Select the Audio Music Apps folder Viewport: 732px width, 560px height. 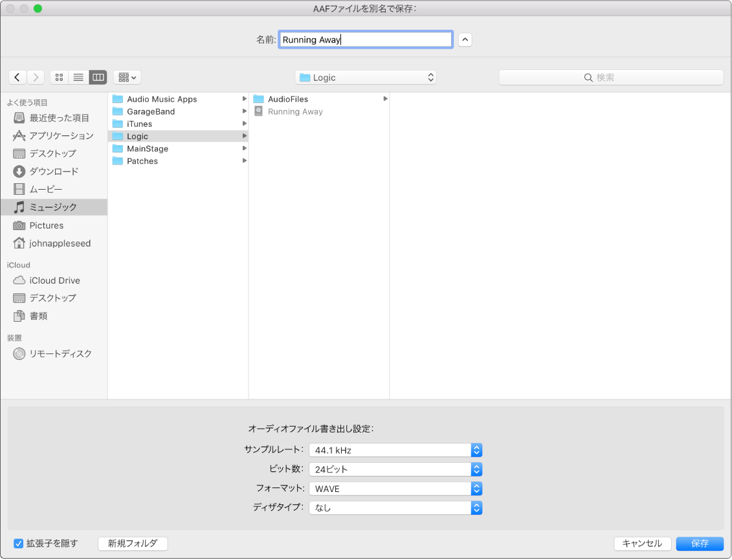pos(178,99)
